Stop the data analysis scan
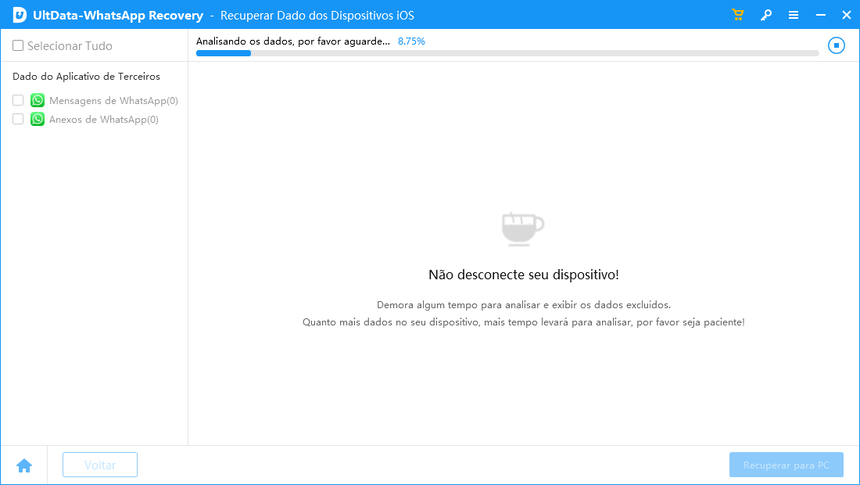Screen dimensions: 860x485 point(836,45)
